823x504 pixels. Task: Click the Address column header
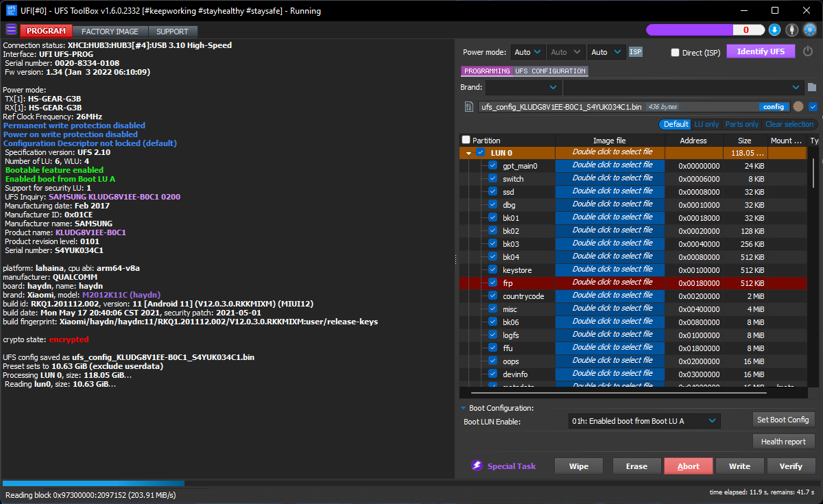tap(693, 140)
